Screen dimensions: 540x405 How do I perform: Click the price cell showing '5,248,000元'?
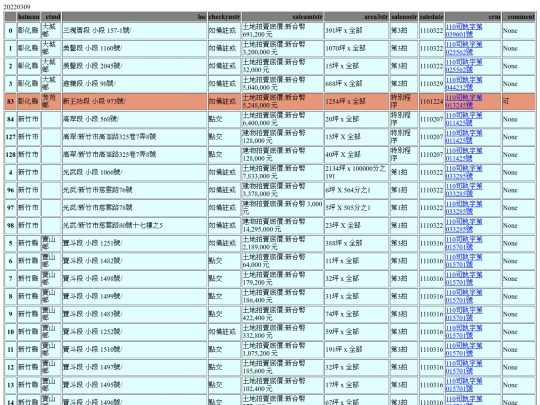click(x=282, y=101)
